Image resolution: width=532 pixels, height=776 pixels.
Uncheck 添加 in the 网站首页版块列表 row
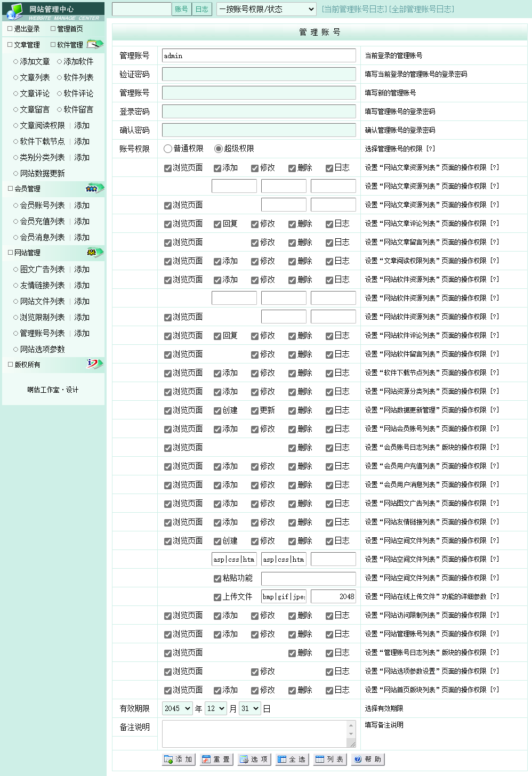[x=217, y=690]
